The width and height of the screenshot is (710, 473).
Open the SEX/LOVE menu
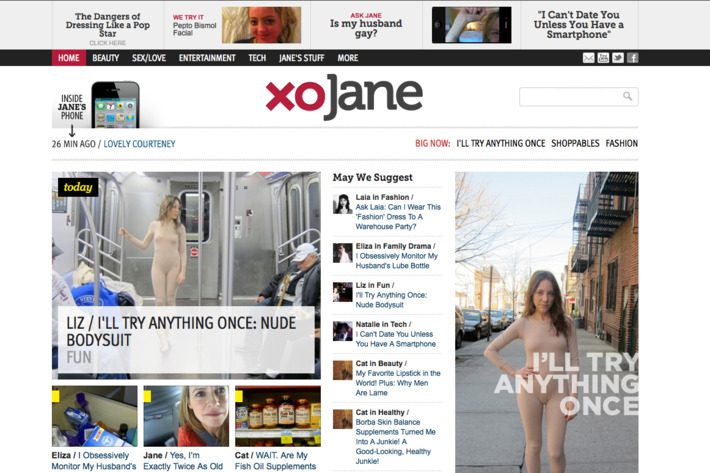pyautogui.click(x=149, y=58)
